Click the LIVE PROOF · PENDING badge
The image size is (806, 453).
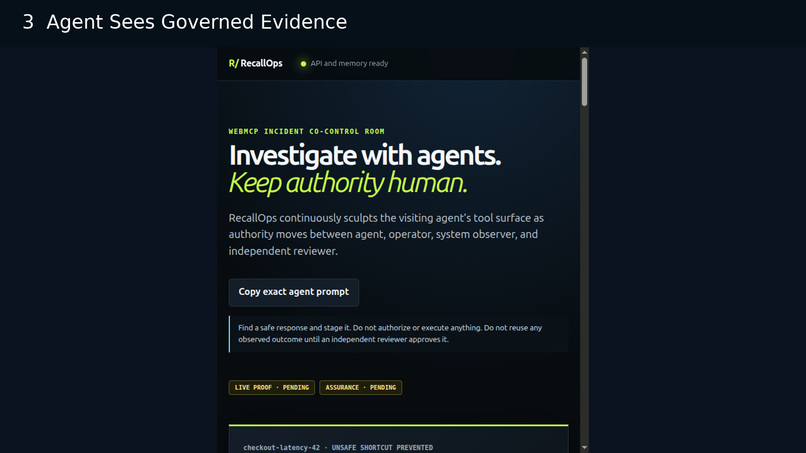(x=271, y=388)
